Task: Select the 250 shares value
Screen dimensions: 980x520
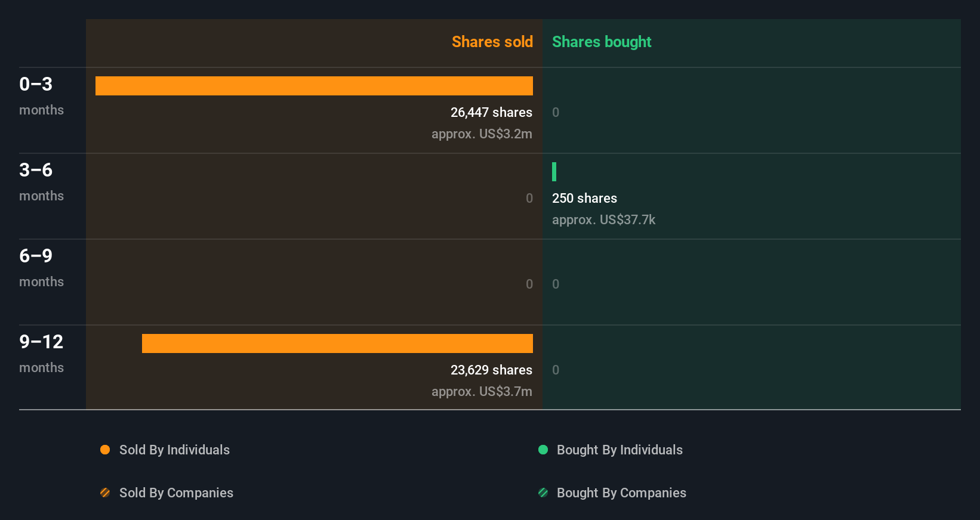Action: (584, 198)
